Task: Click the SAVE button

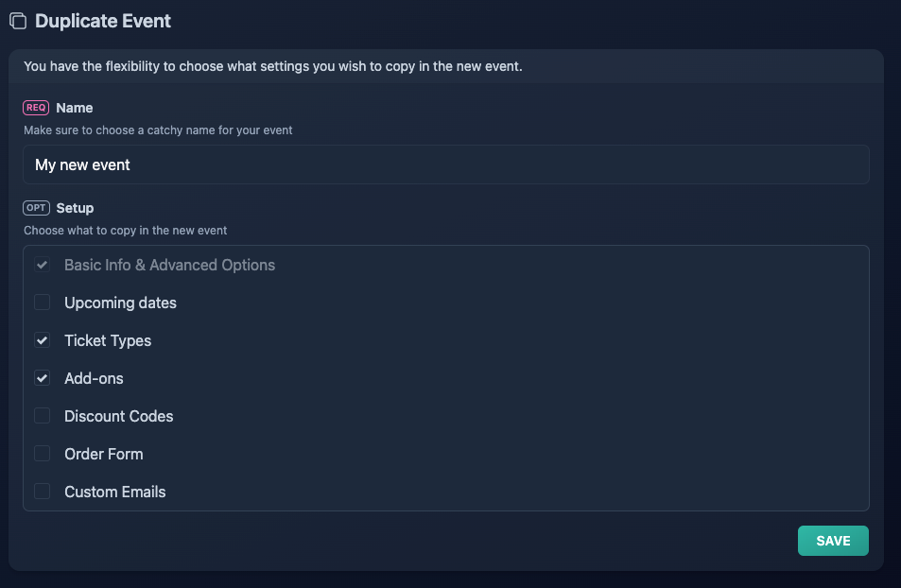Action: pyautogui.click(x=833, y=541)
